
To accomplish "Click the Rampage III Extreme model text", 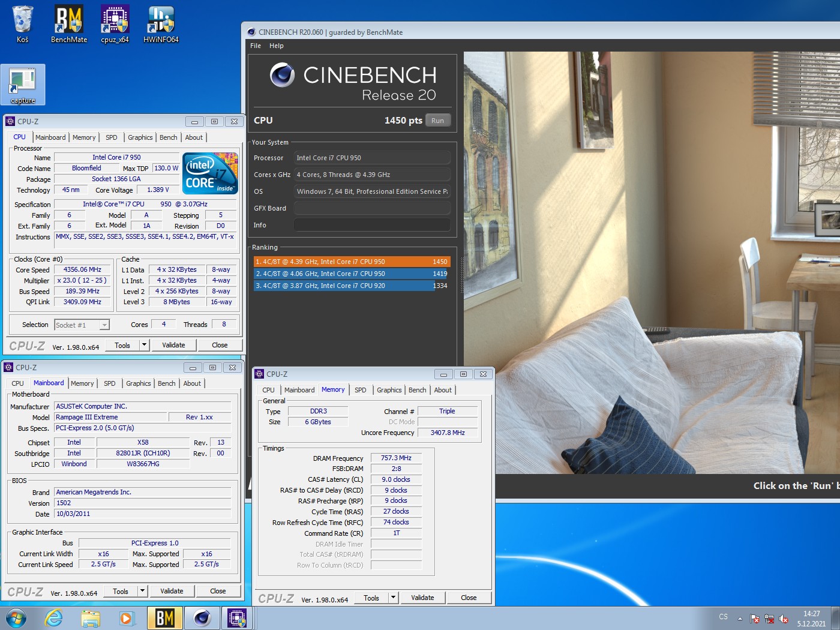I will (x=87, y=417).
